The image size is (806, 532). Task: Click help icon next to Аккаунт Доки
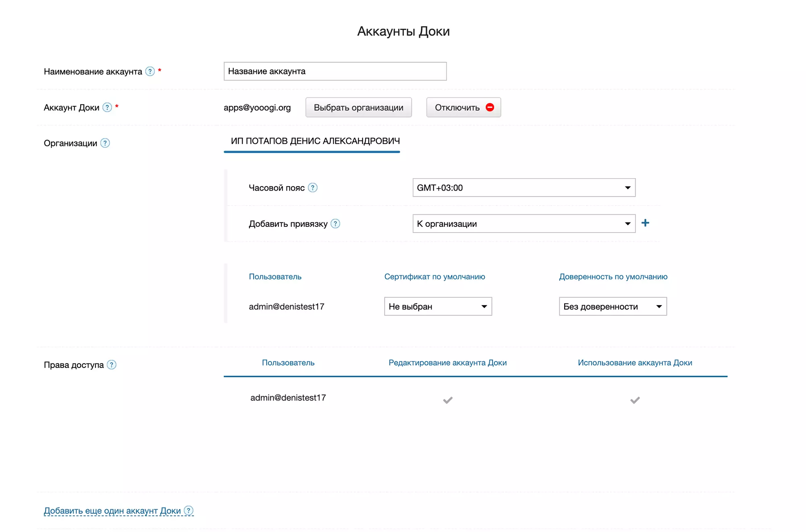107,107
